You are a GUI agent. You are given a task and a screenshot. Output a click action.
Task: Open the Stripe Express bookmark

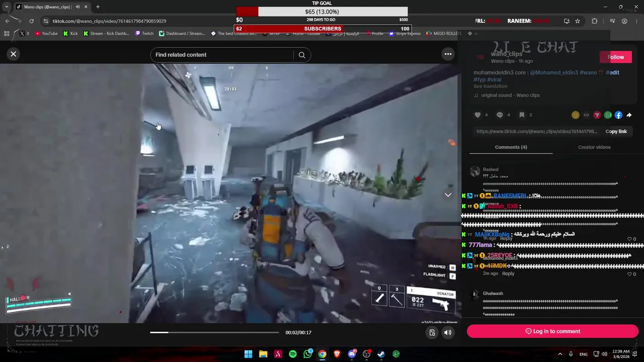coord(405,34)
